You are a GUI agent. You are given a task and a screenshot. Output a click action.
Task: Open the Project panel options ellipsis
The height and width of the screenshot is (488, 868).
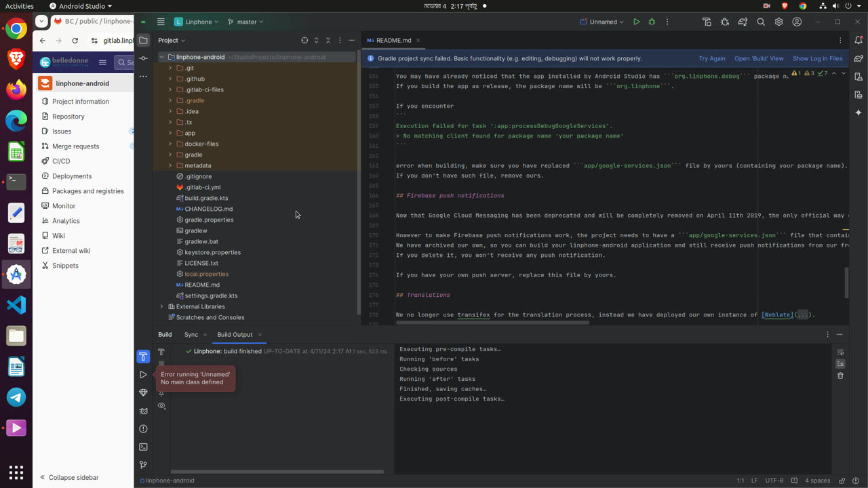[x=340, y=40]
